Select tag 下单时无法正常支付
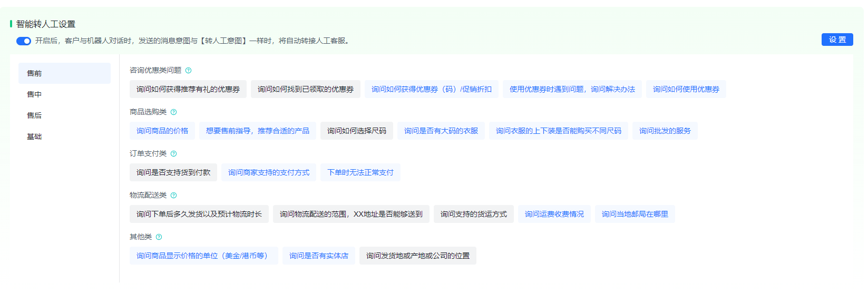Screen dimensions: 868x302 (360, 172)
